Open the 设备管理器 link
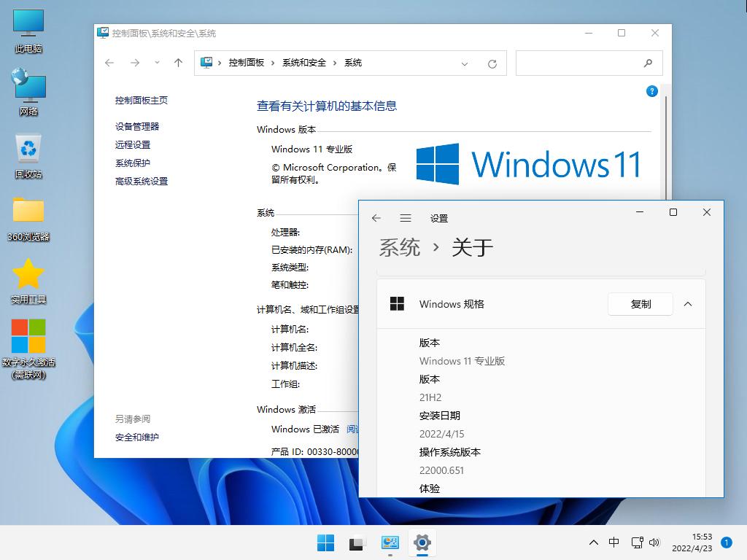The width and height of the screenshot is (747, 560). point(136,127)
